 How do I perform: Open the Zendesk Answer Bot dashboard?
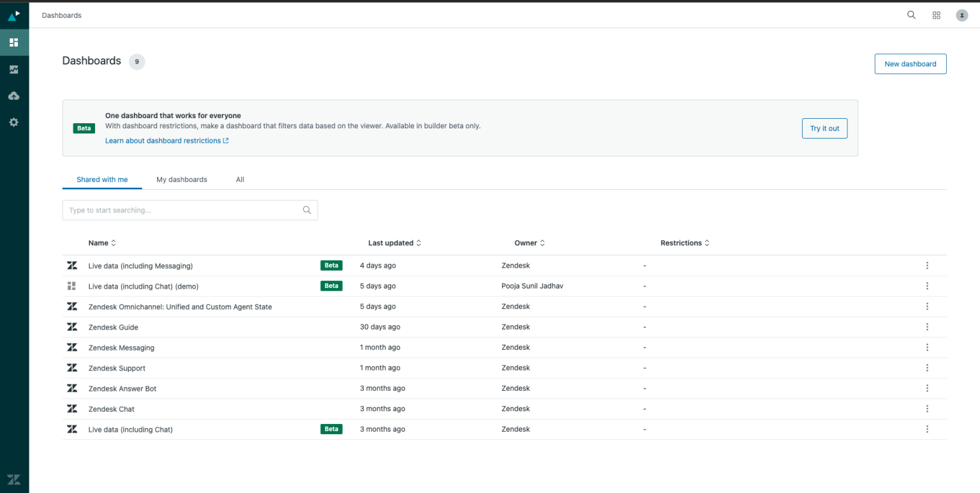122,389
